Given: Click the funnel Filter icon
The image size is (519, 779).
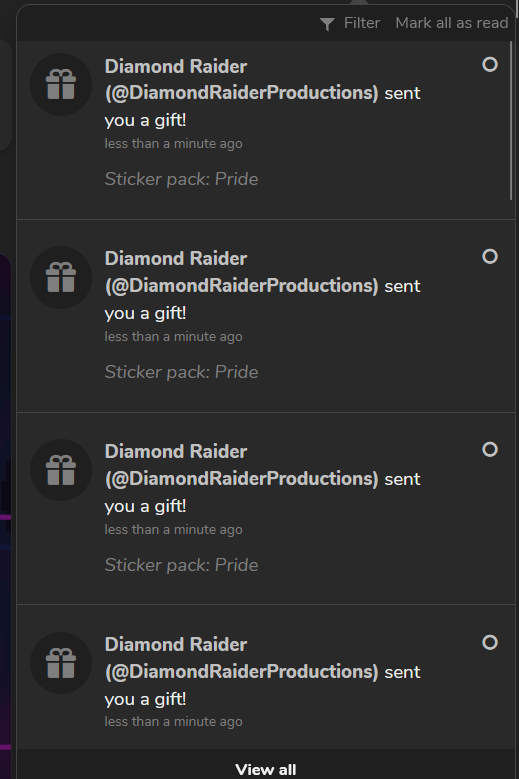Looking at the screenshot, I should (327, 24).
